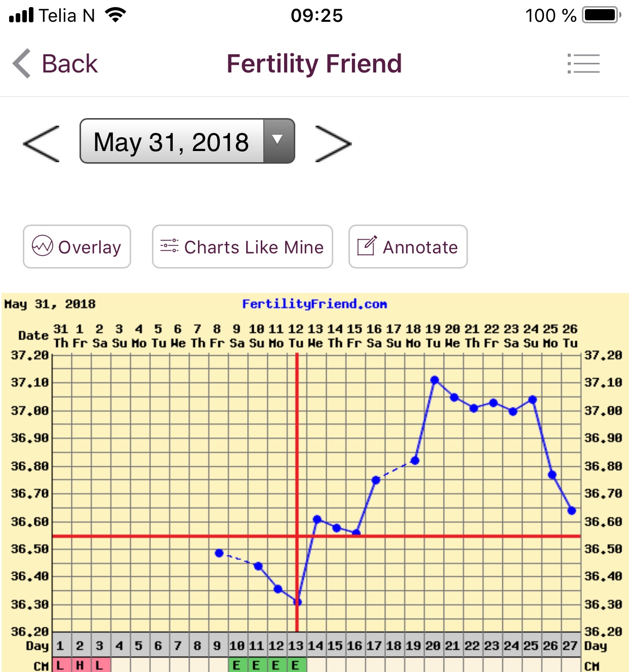The height and width of the screenshot is (672, 629).
Task: Tap the last temperature point on day 27
Action: click(x=572, y=511)
